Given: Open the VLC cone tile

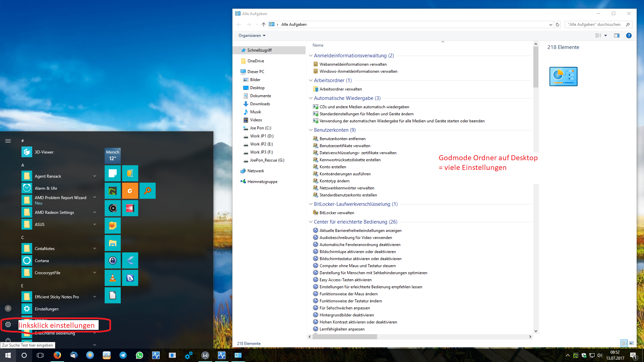Looking at the screenshot, I should tap(113, 278).
